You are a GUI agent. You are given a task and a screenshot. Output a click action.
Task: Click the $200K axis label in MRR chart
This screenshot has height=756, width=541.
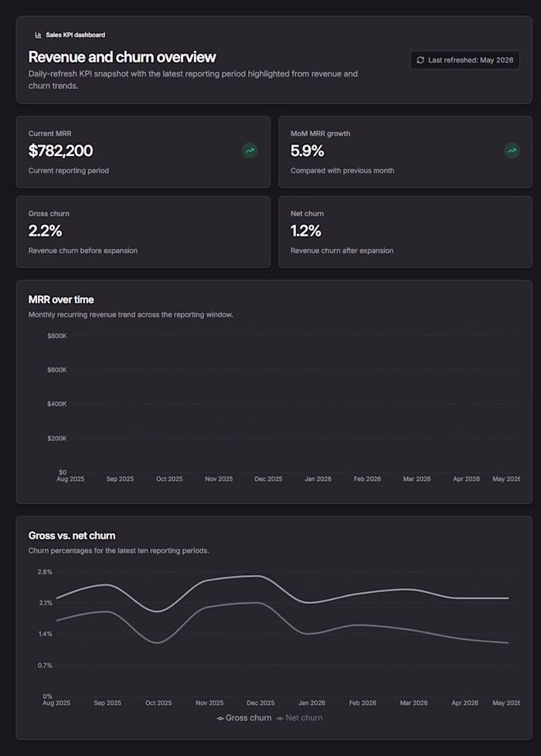click(x=57, y=438)
